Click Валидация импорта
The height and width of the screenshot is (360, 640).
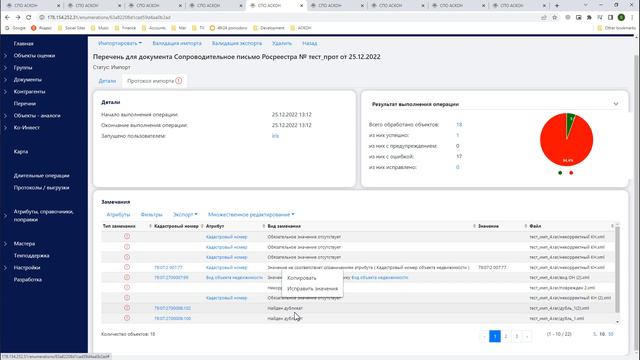177,43
